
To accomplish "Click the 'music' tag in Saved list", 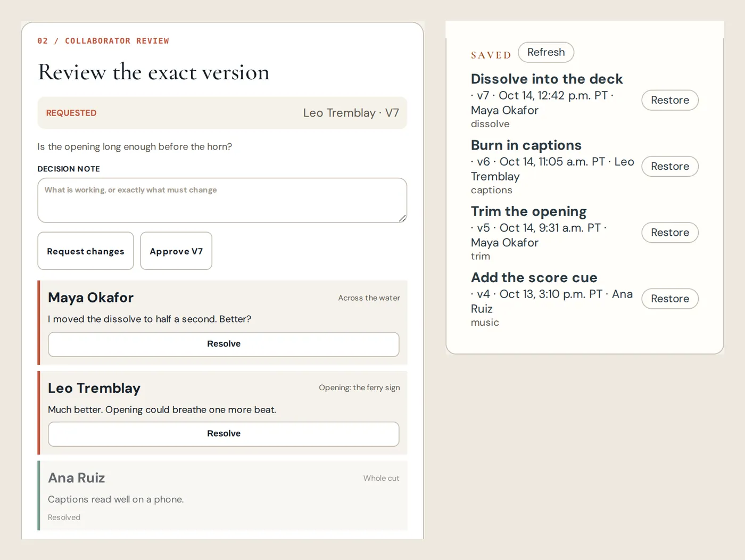I will pos(485,323).
